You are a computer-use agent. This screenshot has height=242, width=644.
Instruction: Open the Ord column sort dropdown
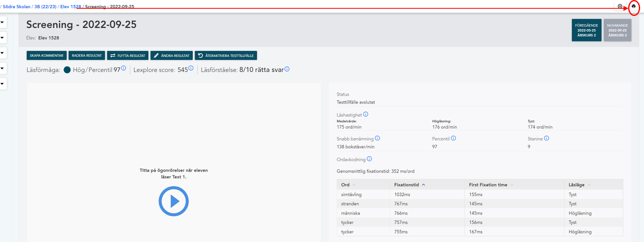click(x=354, y=185)
